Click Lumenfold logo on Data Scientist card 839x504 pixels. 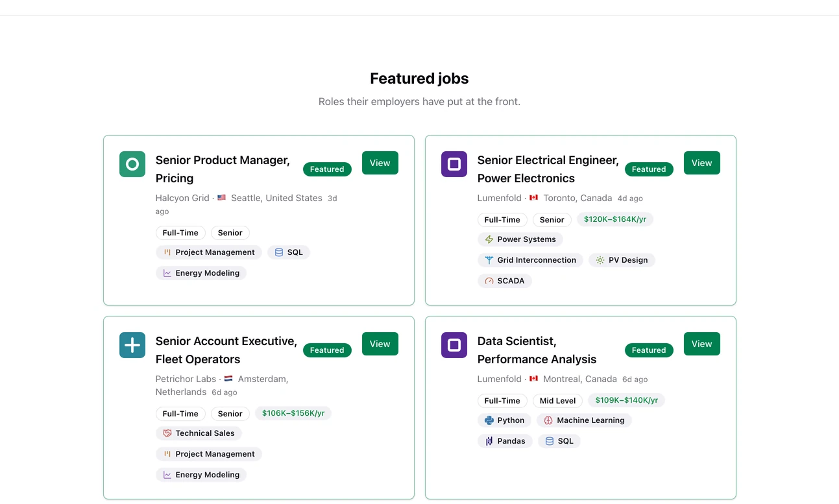coord(454,345)
